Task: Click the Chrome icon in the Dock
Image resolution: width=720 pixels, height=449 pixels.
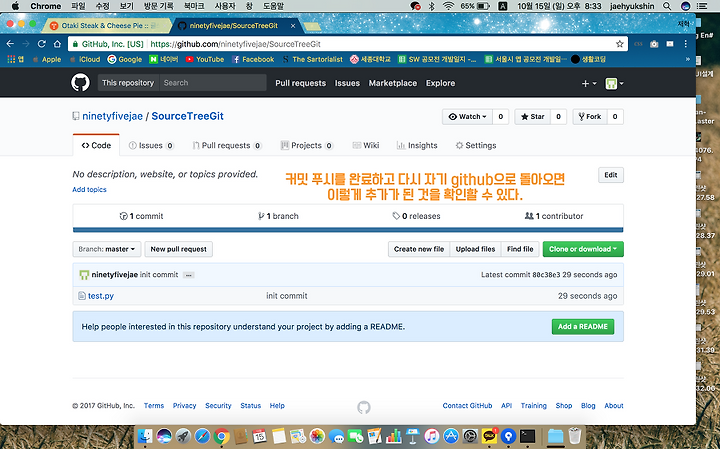Action: pyautogui.click(x=221, y=436)
